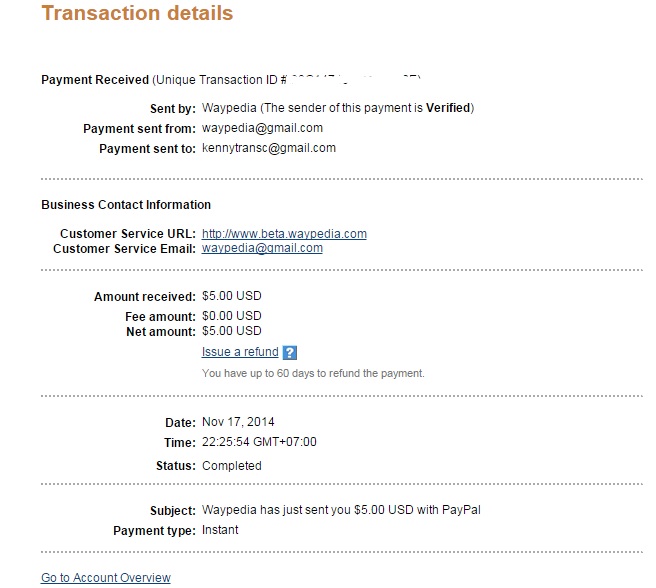
Task: Open the beta.waypedia.com Customer Service URL
Action: [x=284, y=234]
